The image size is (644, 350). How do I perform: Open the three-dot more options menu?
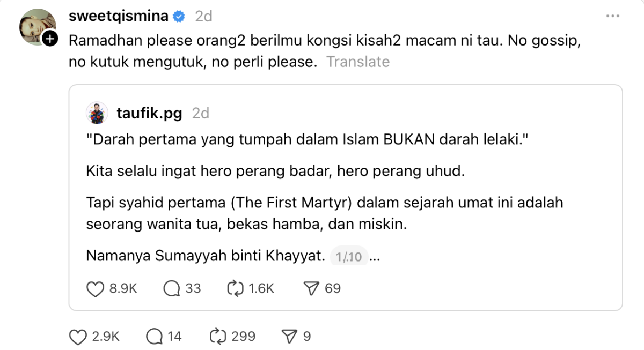pos(612,17)
